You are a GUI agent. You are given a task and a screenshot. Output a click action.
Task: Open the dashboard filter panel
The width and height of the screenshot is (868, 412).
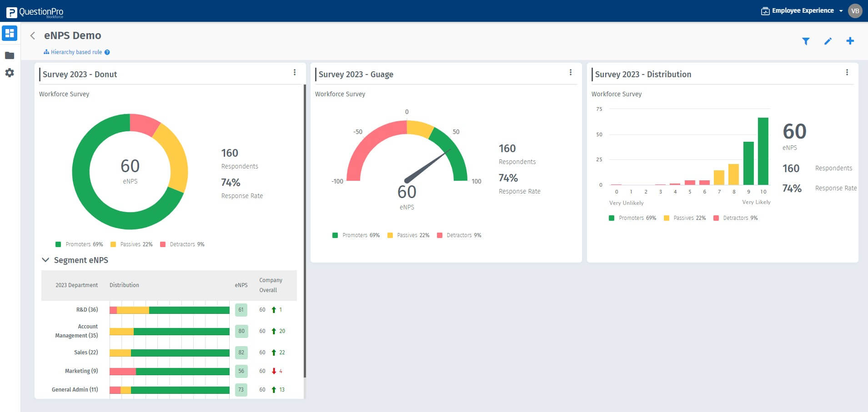click(806, 41)
